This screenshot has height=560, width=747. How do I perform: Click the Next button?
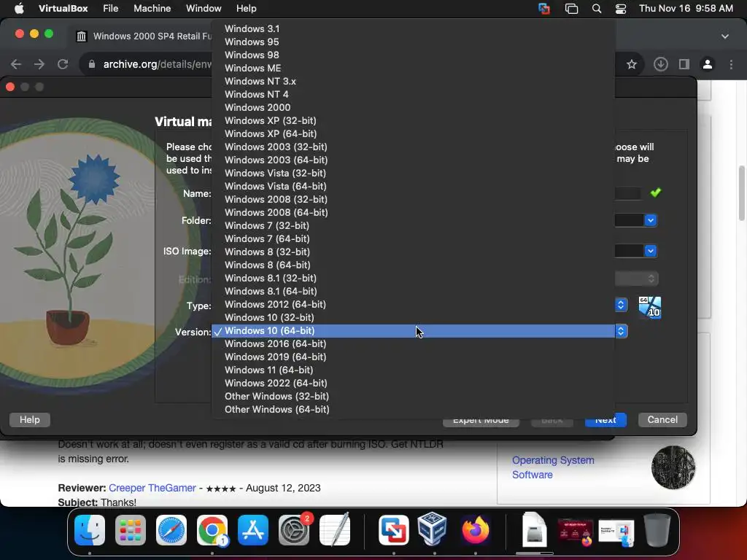[x=605, y=421]
